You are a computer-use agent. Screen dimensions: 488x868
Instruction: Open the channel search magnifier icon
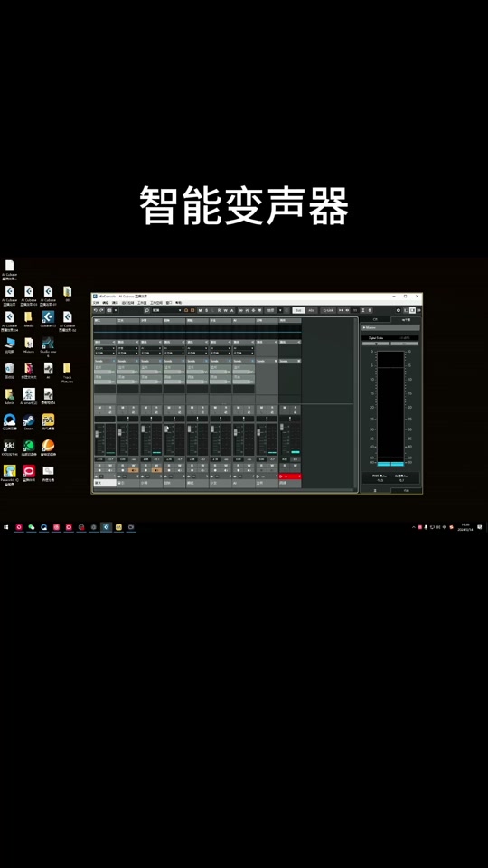(146, 310)
